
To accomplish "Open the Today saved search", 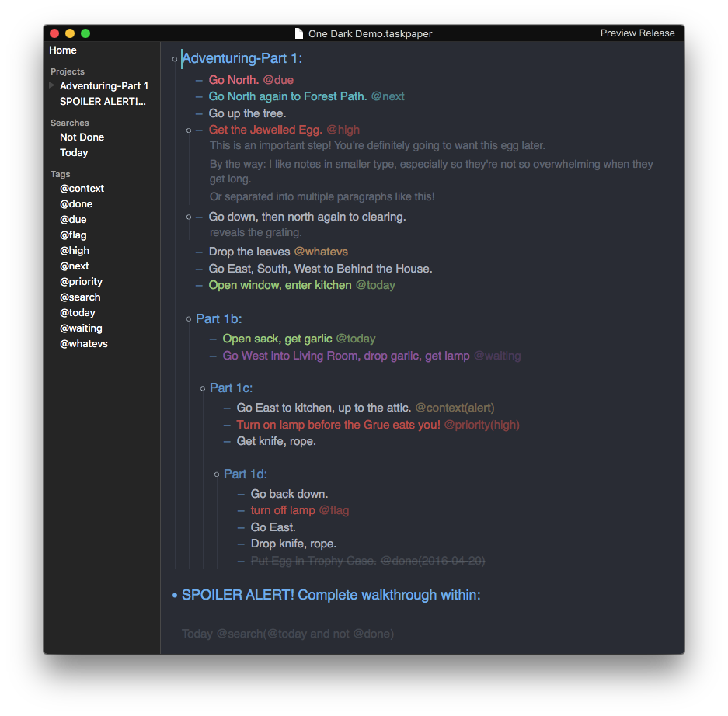I will click(74, 153).
